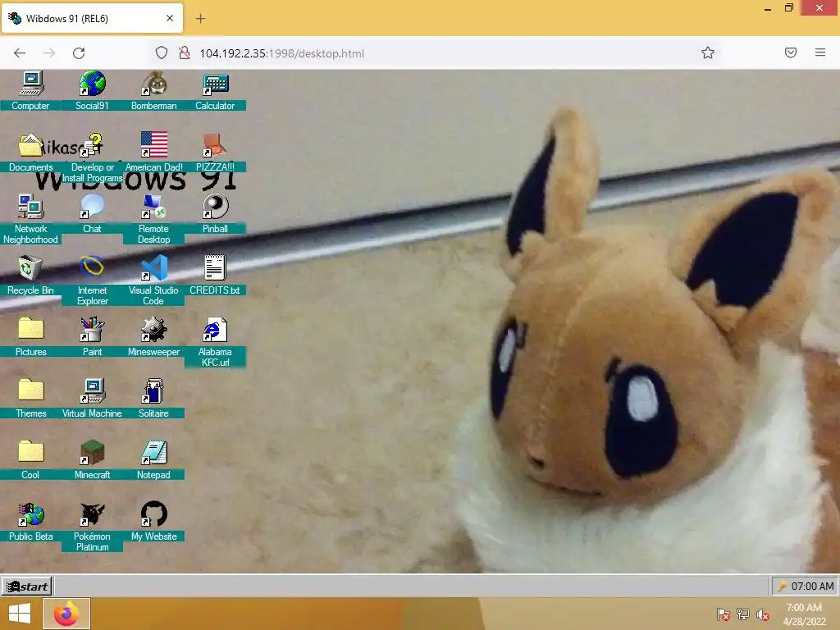Screen dimensions: 840x630
Task: Launch the Calculator shortcut
Action: [x=216, y=90]
